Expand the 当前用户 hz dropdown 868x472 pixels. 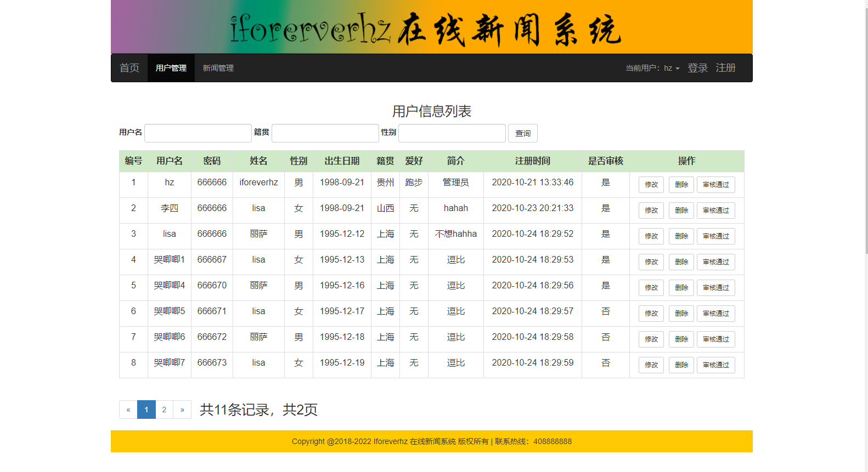point(652,68)
